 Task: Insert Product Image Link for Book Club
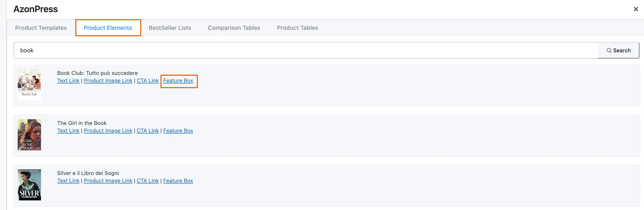tap(108, 81)
